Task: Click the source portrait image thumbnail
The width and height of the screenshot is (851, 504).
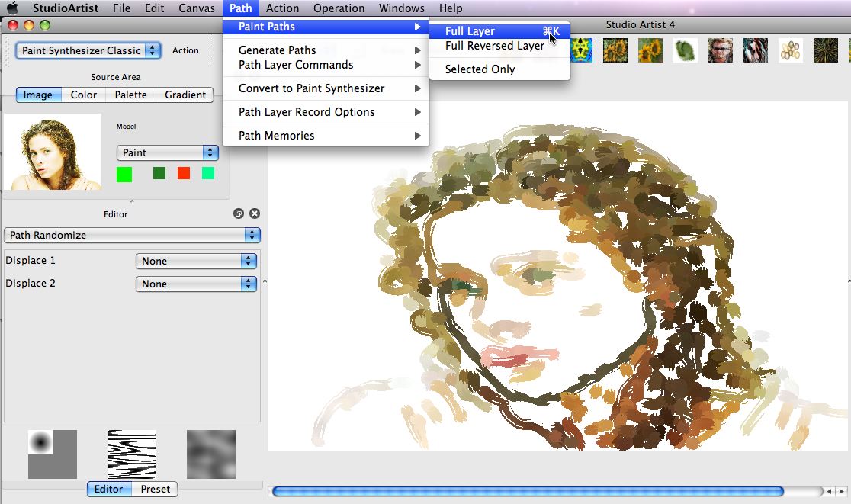Action: (53, 152)
